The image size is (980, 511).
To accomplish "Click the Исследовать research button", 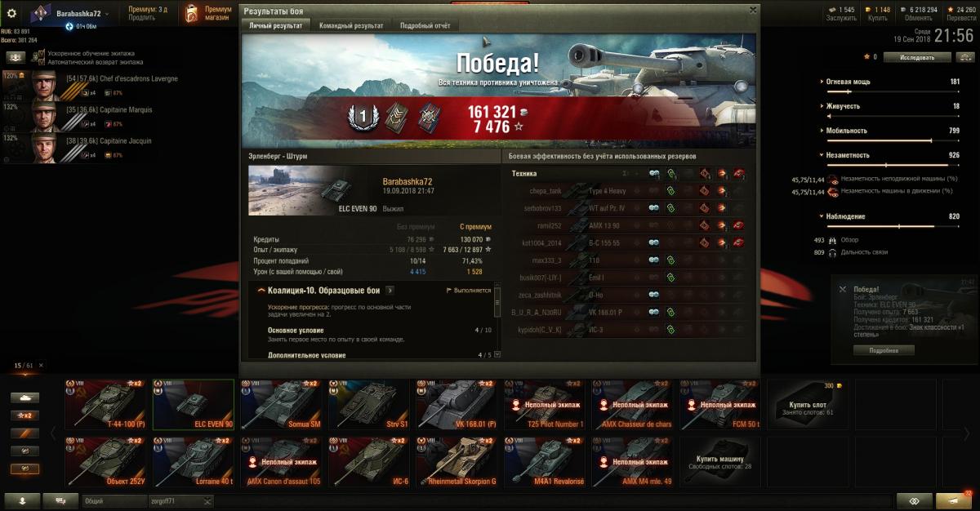I will pos(919,57).
